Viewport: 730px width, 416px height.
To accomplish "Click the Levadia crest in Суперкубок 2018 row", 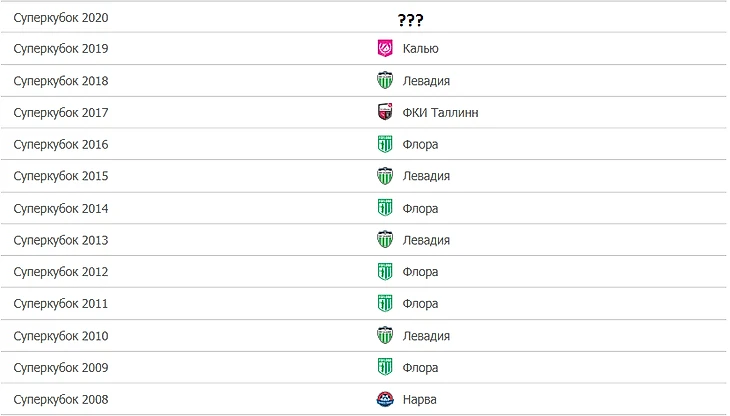I will pyautogui.click(x=385, y=80).
